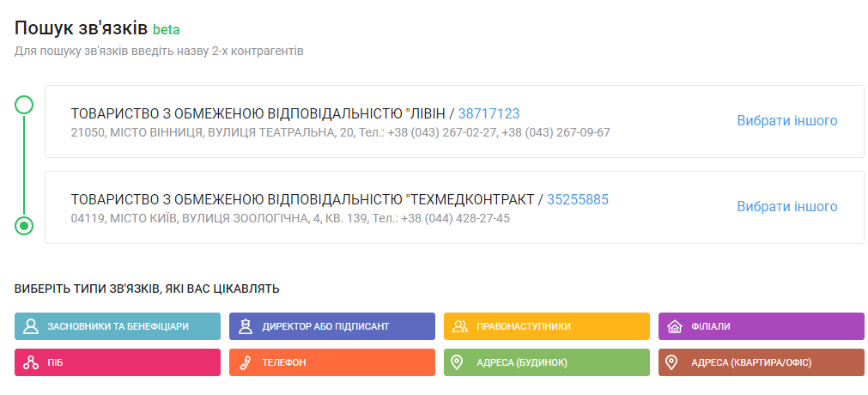Image resolution: width=868 pixels, height=395 pixels.
Task: Click the nodes icon on ПІБ
Action: coord(31,362)
